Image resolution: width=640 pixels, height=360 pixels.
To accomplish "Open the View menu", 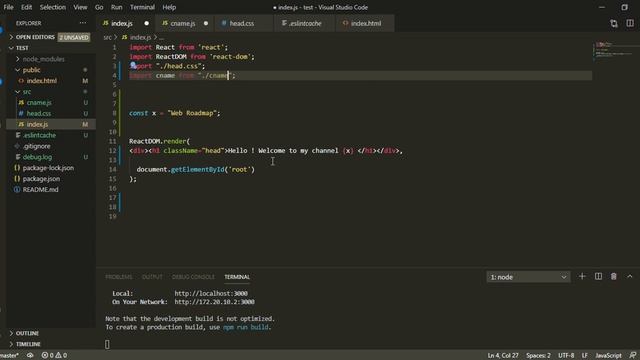I will tap(80, 7).
